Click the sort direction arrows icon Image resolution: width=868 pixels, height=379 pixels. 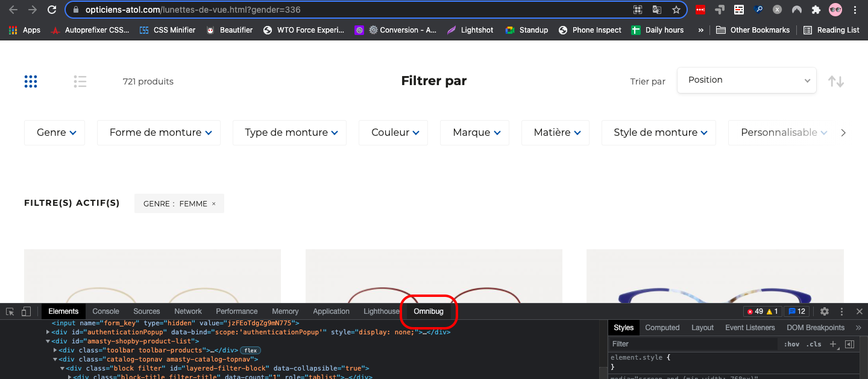(x=835, y=81)
